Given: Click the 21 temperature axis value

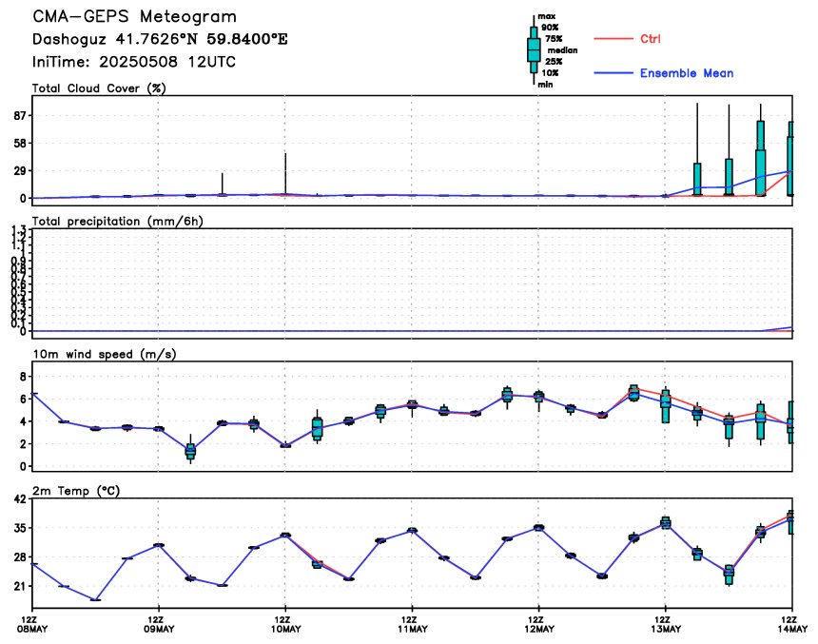Looking at the screenshot, I should [x=20, y=587].
